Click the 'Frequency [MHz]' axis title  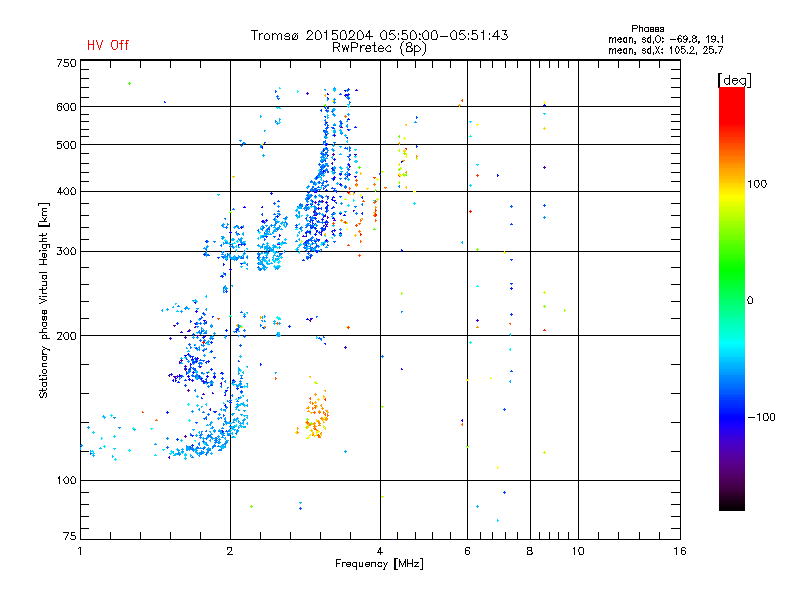tap(379, 564)
